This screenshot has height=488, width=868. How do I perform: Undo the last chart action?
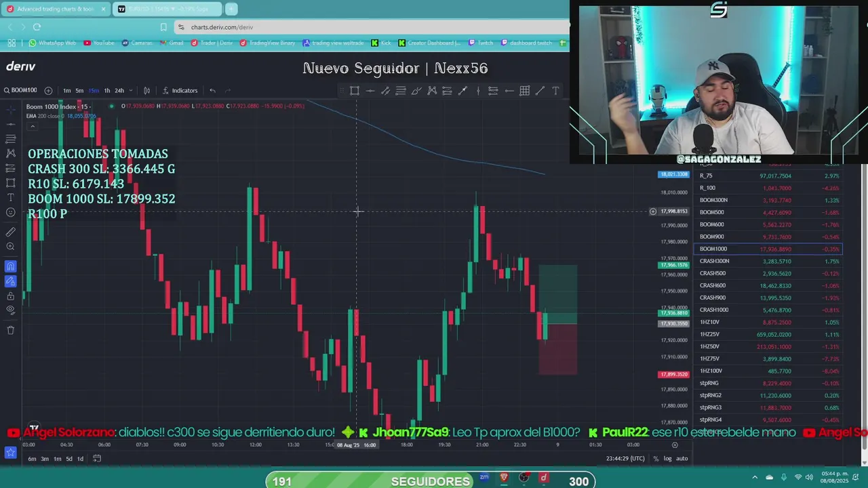[x=212, y=91]
